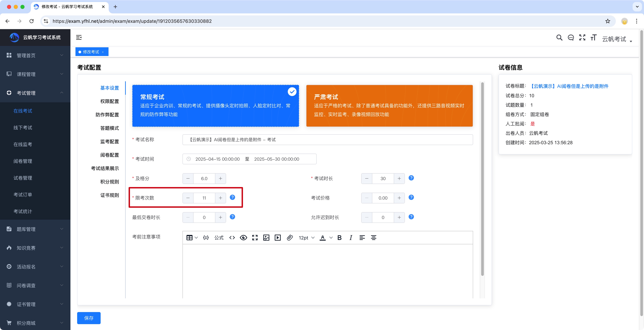Show help for 允许迟到时长
The height and width of the screenshot is (330, 644).
point(411,217)
